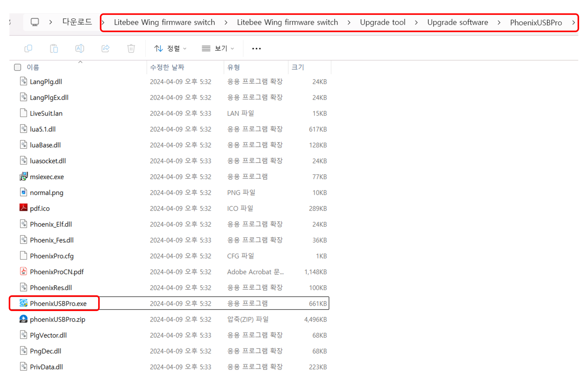Open first Litebee Wing firmware switch breadcrumb
Viewport: 588px width, 384px height.
(x=164, y=23)
